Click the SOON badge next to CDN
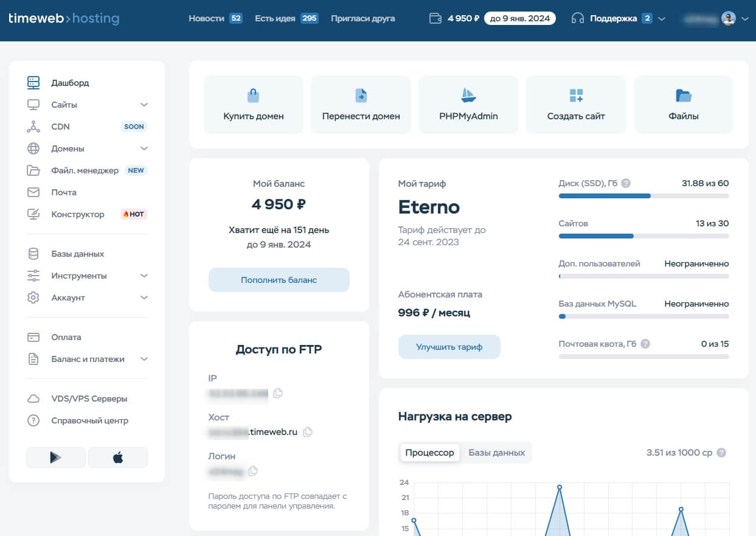 [134, 127]
